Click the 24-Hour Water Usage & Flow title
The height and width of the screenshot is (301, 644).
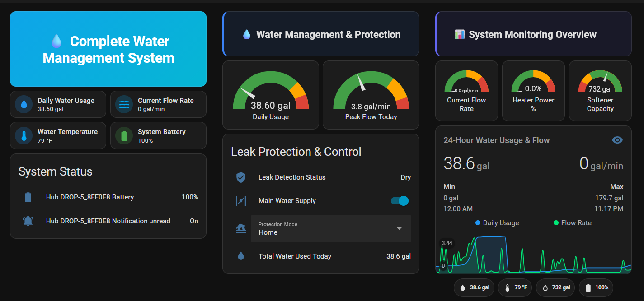click(x=497, y=140)
